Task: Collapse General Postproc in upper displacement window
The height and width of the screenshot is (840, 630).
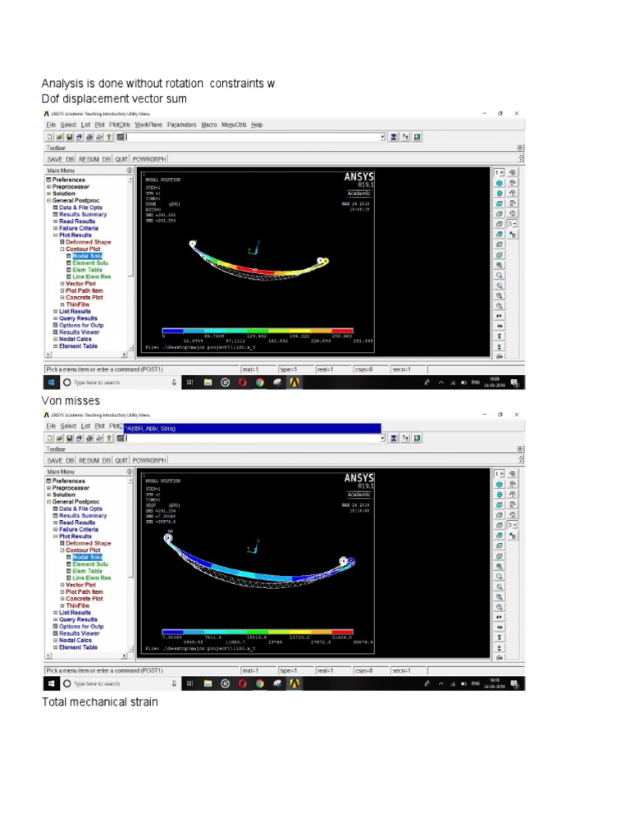Action: point(48,201)
